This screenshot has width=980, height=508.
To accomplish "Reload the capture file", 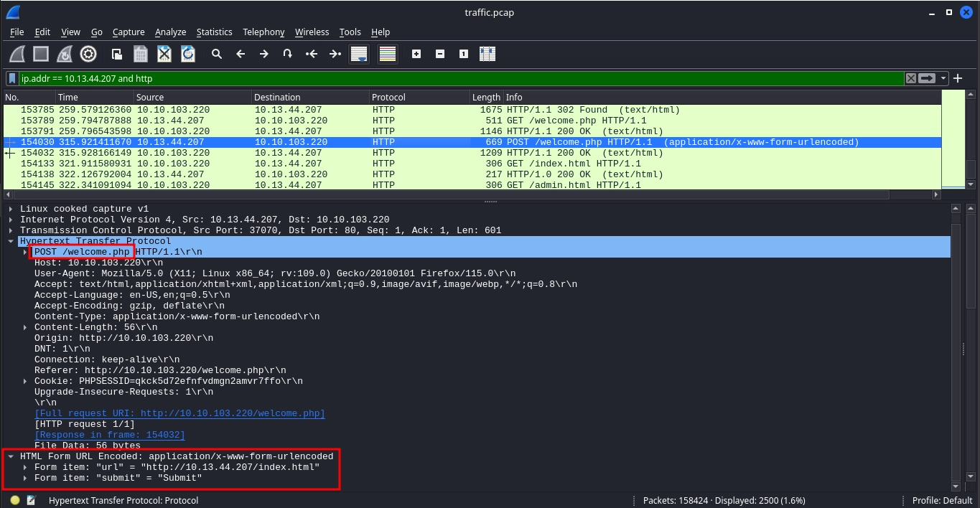I will [x=188, y=54].
